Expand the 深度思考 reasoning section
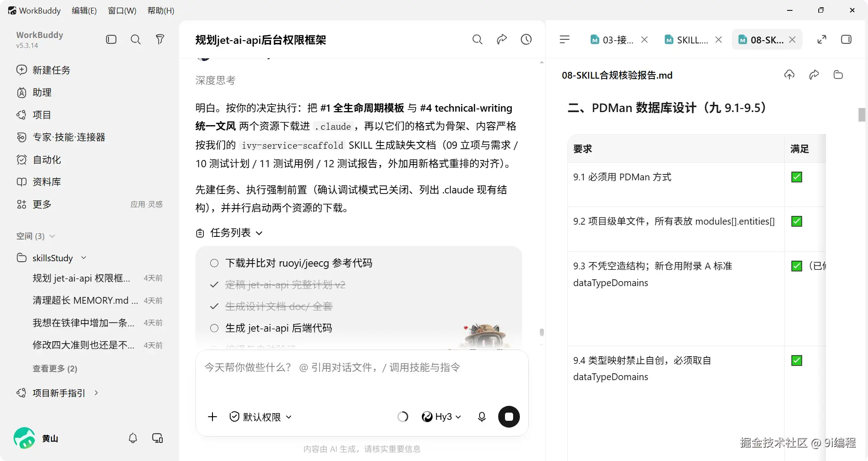This screenshot has width=868, height=461. click(x=215, y=80)
